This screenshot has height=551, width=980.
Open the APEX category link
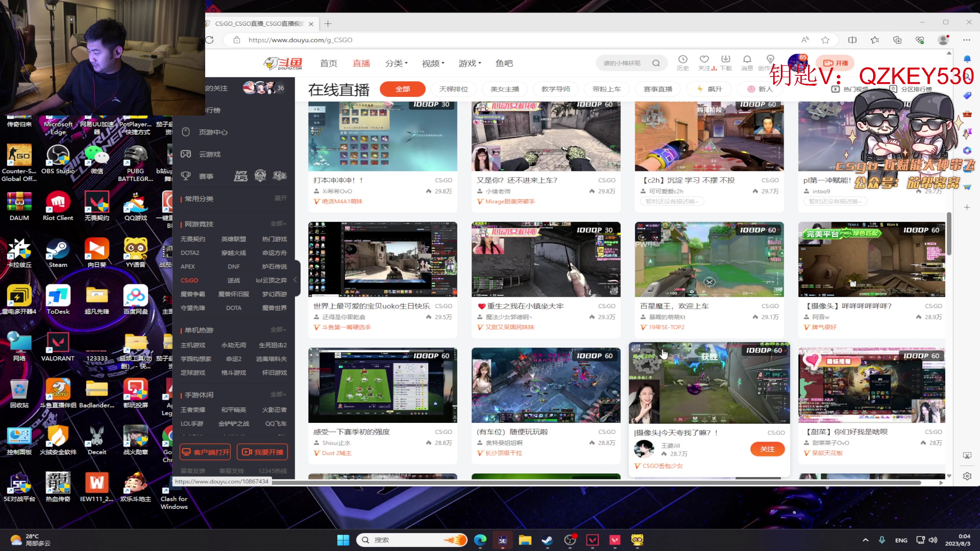188,266
